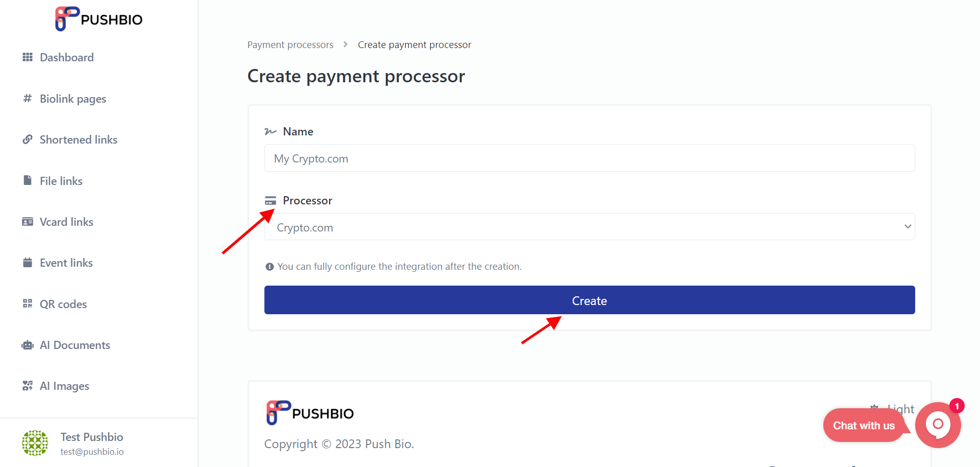Screen dimensions: 980x467
Task: Focus the Name input field
Action: [x=590, y=158]
